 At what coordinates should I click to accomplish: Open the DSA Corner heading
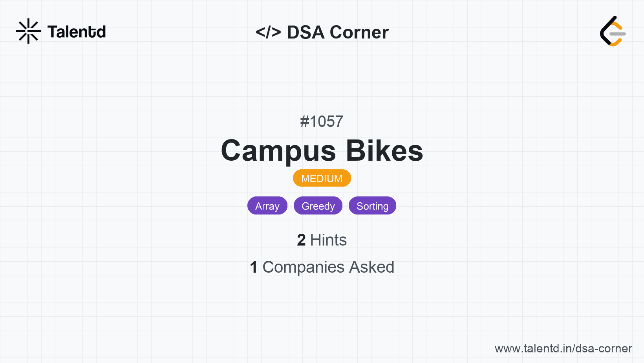pyautogui.click(x=322, y=32)
